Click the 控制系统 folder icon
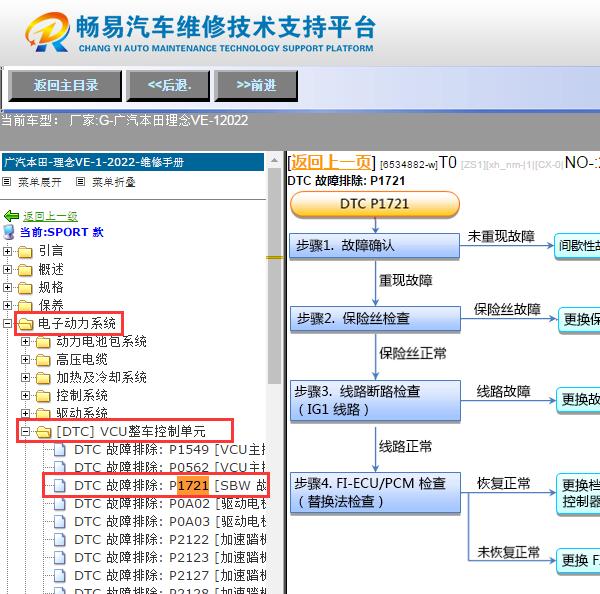The image size is (600, 594). [43, 396]
